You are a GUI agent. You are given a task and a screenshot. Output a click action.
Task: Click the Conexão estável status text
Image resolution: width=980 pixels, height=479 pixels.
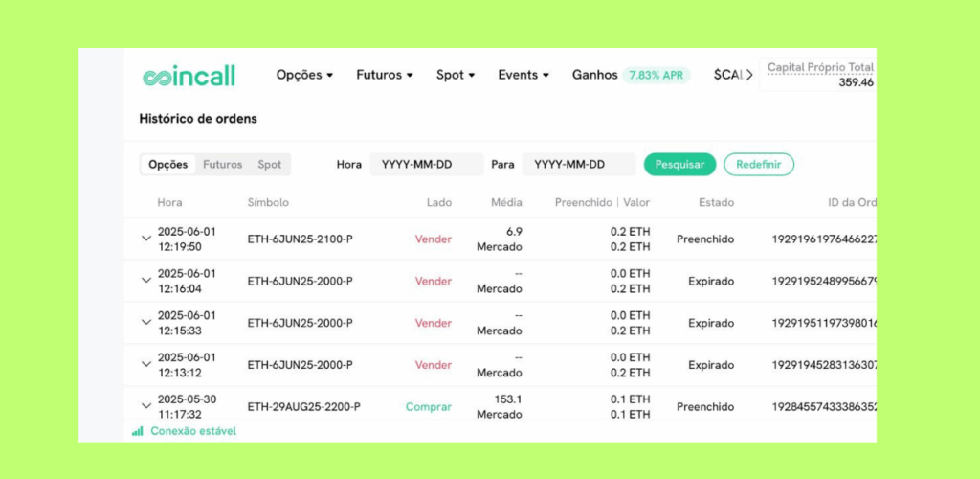[x=193, y=431]
